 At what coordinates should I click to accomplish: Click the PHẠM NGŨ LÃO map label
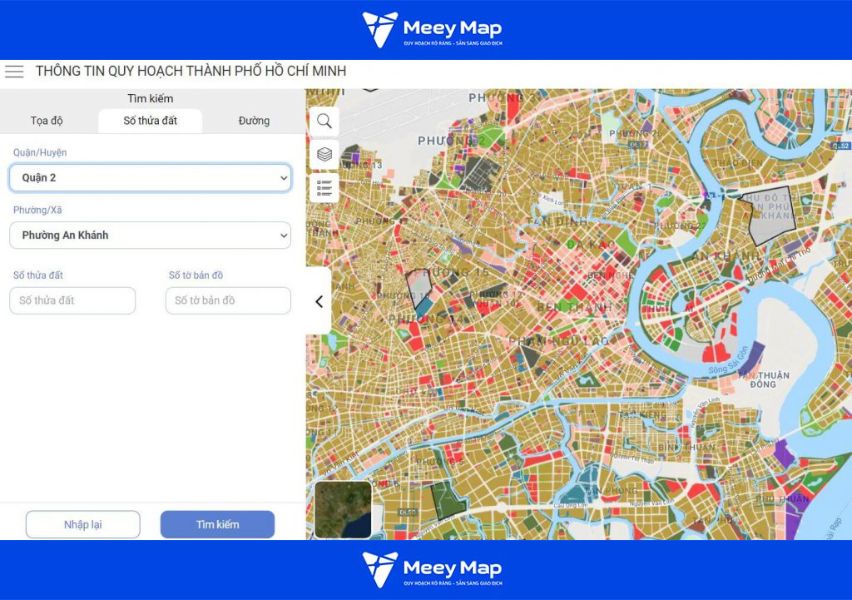coord(559,341)
